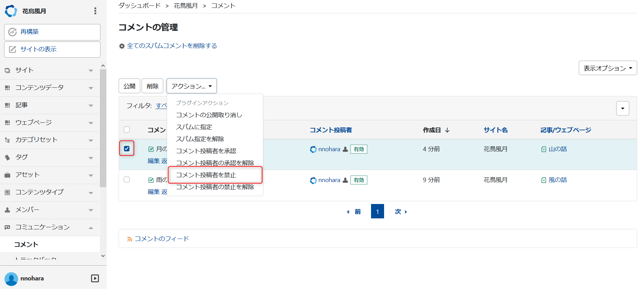Click the rebuild icon in 再構築
Screen dimensions: 644x289
12,32
